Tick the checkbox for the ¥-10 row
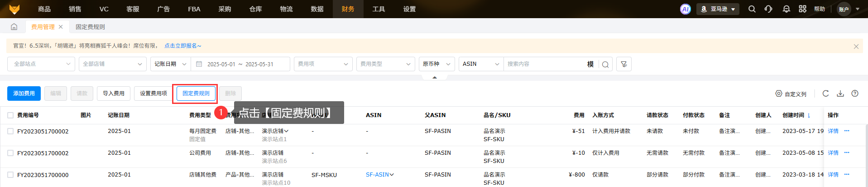 [x=10, y=153]
